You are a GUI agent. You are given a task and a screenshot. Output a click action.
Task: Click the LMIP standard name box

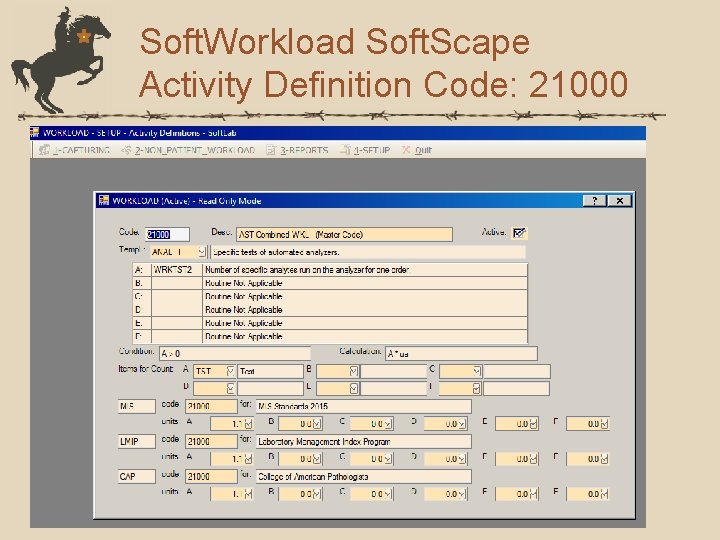pos(136,442)
